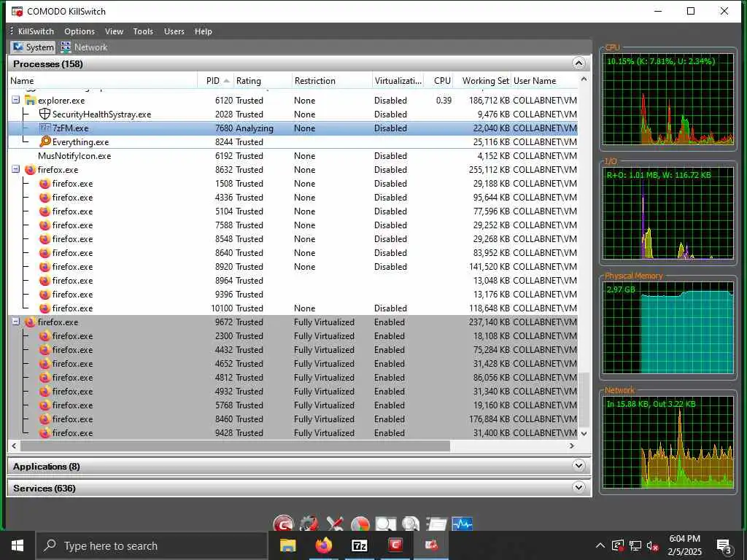Select the MusNotifyIcon.exe process row

point(293,156)
